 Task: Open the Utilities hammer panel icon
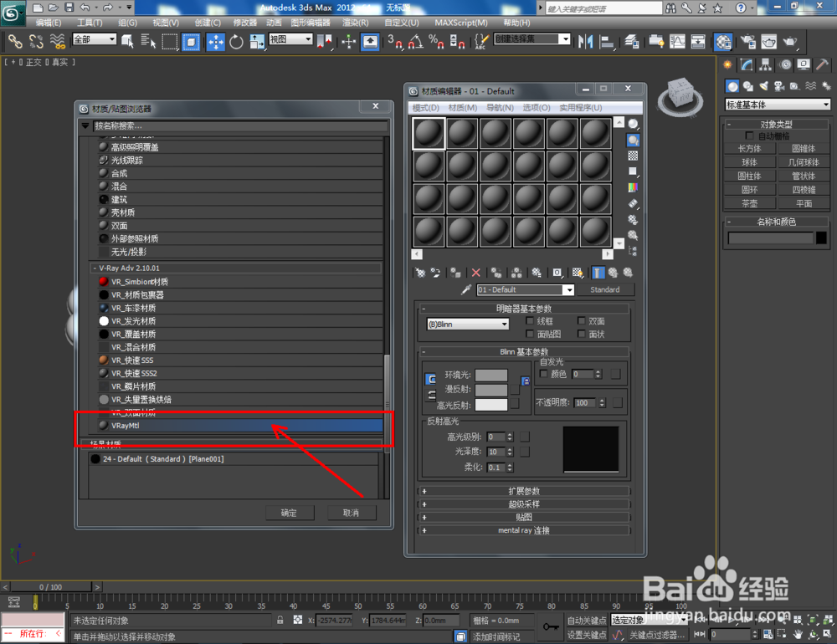tap(823, 65)
